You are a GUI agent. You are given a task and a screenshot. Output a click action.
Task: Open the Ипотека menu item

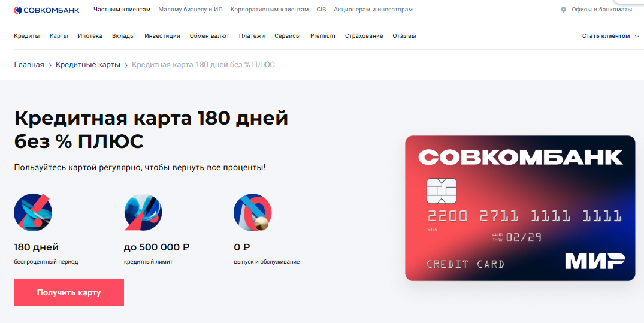click(x=90, y=36)
